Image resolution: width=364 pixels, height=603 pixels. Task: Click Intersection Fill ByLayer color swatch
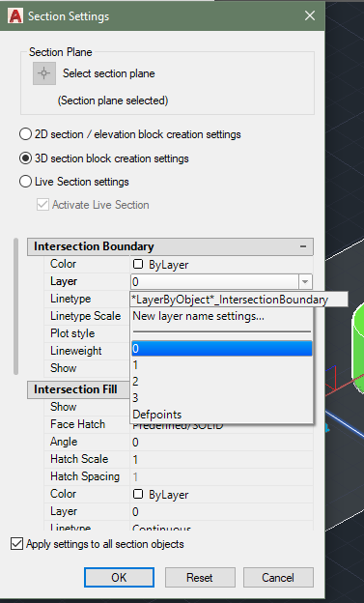click(x=138, y=494)
